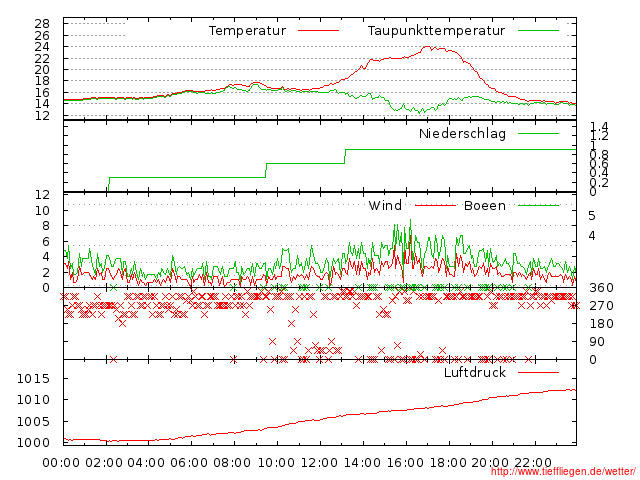Click the 20:00 time axis label
This screenshot has width=640, height=480.
point(490,463)
